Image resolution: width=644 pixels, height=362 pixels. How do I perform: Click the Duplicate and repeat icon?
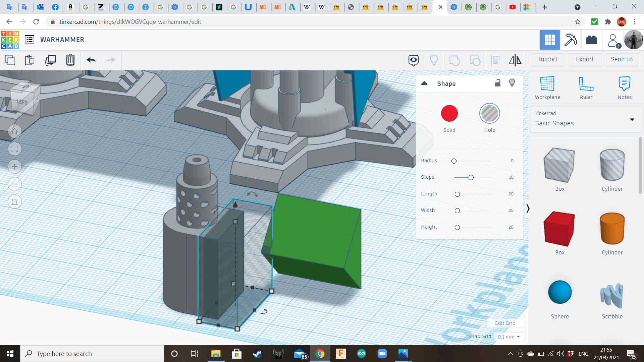50,60
